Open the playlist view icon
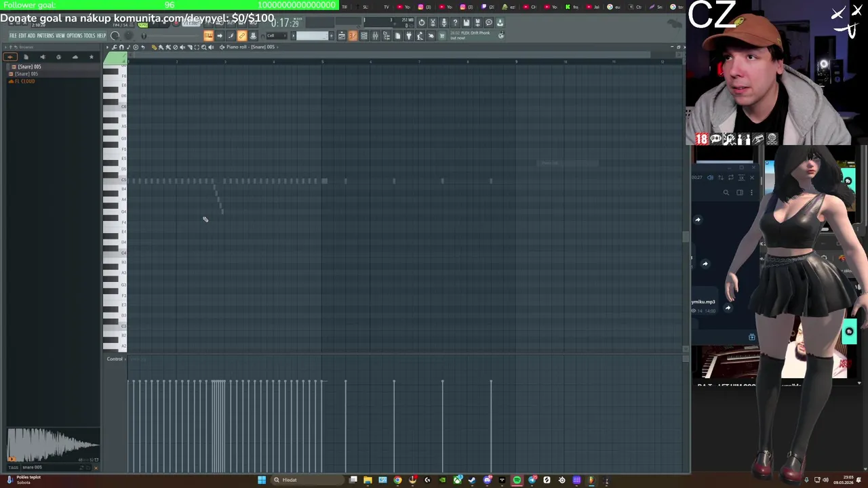The width and height of the screenshot is (868, 488). [342, 35]
